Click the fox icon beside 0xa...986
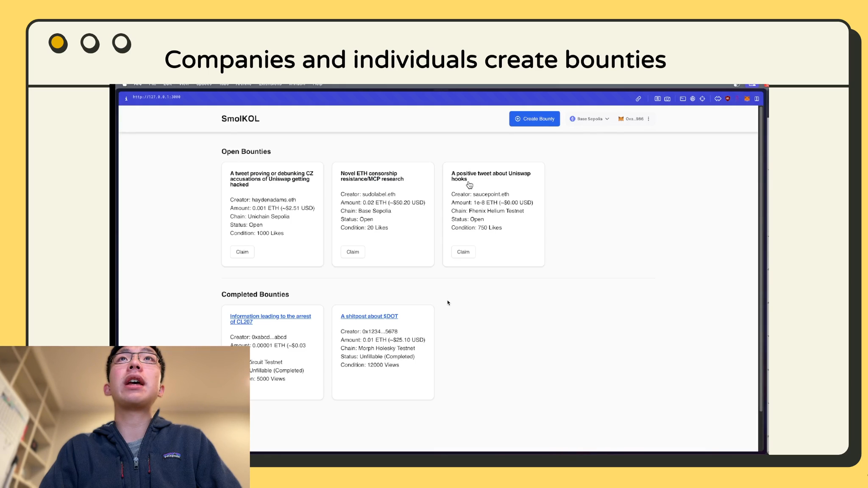 click(x=621, y=119)
